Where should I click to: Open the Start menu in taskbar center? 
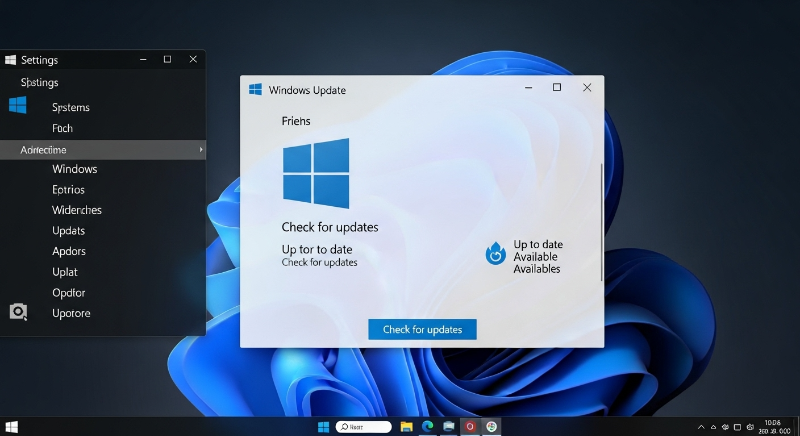pyautogui.click(x=323, y=427)
